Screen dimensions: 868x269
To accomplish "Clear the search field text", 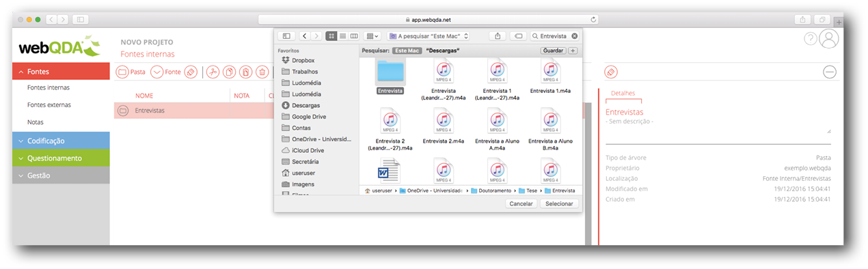I will [574, 36].
